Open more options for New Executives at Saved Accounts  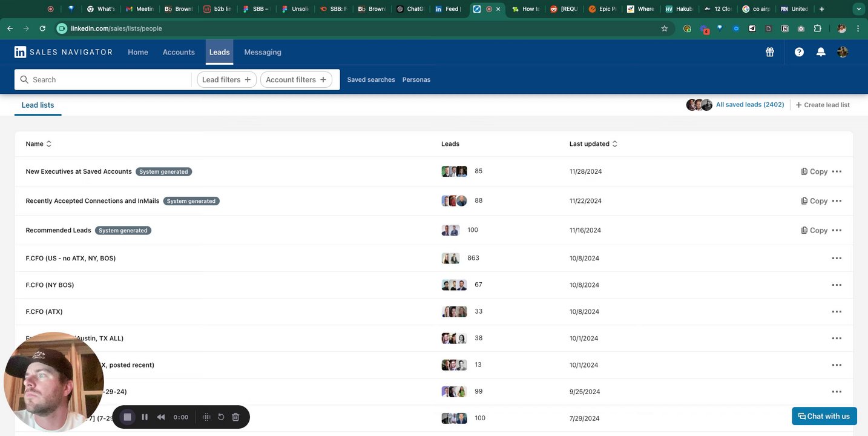point(837,171)
